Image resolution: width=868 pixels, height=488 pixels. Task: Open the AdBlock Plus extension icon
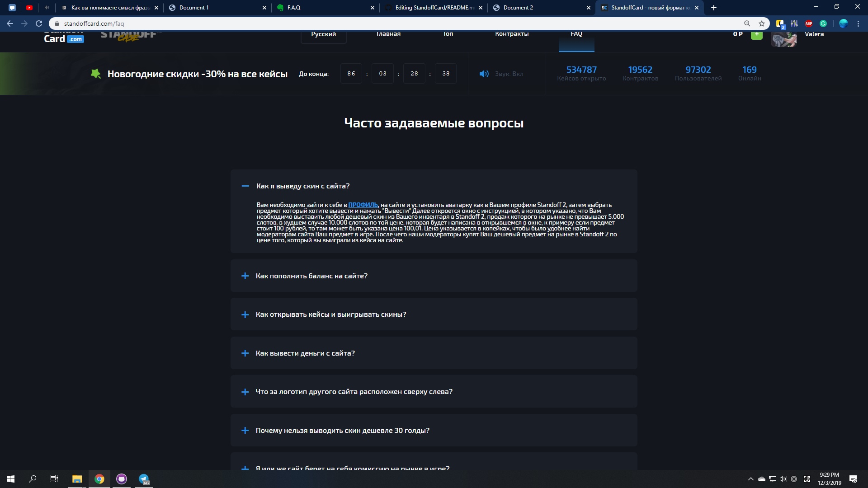[809, 23]
